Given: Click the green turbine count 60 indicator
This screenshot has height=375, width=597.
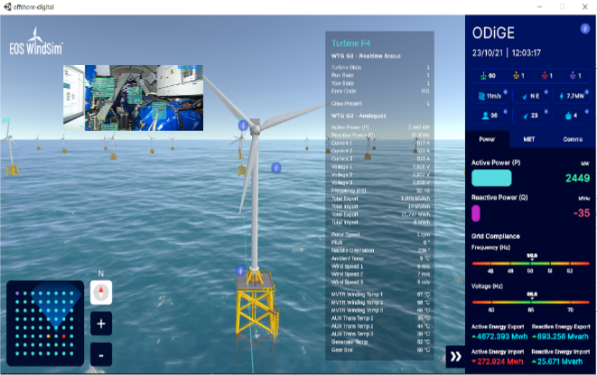Looking at the screenshot, I should 488,76.
